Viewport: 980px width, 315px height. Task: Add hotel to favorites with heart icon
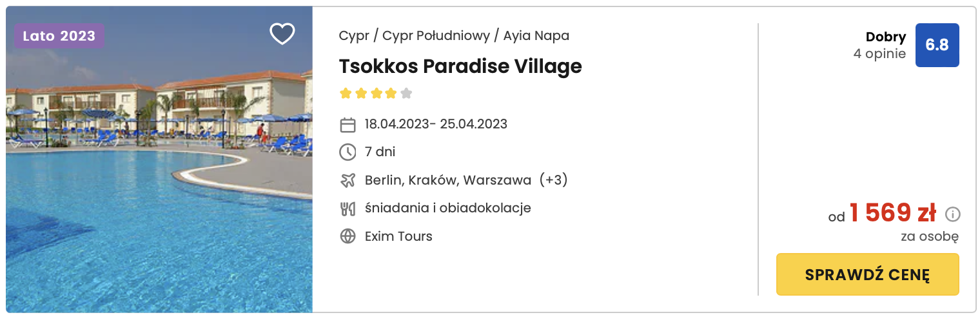[x=282, y=34]
